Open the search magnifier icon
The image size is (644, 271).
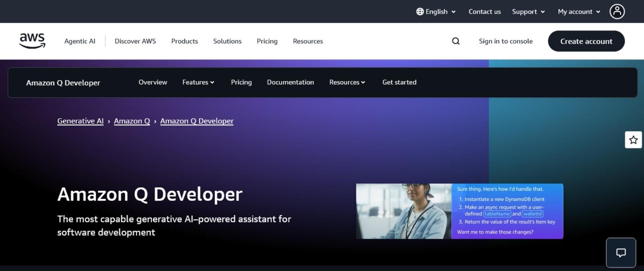pyautogui.click(x=456, y=41)
